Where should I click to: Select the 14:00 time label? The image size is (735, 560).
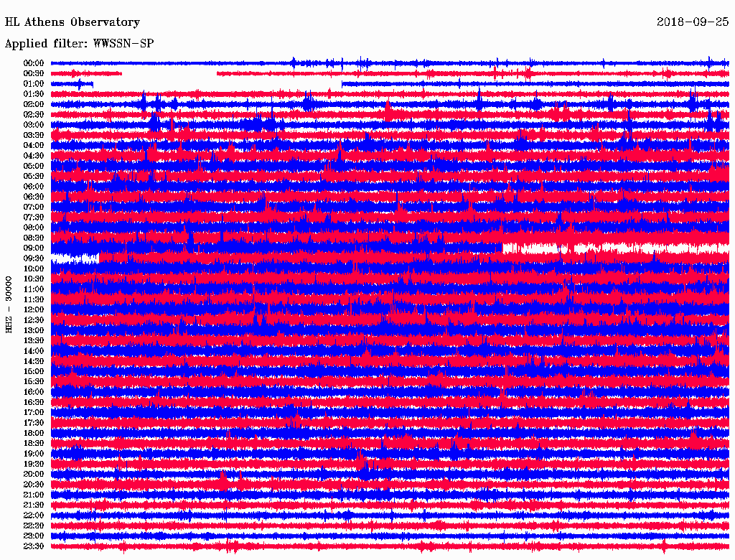[34, 351]
